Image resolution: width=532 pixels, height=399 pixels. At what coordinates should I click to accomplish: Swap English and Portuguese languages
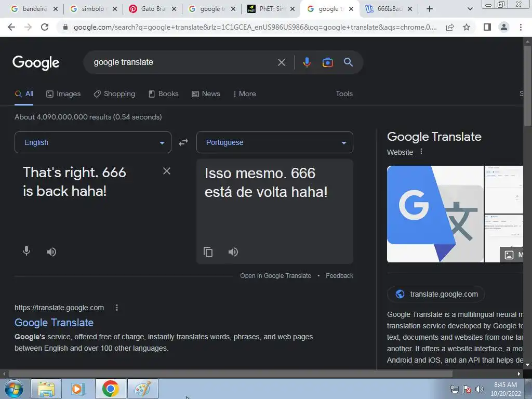(183, 142)
